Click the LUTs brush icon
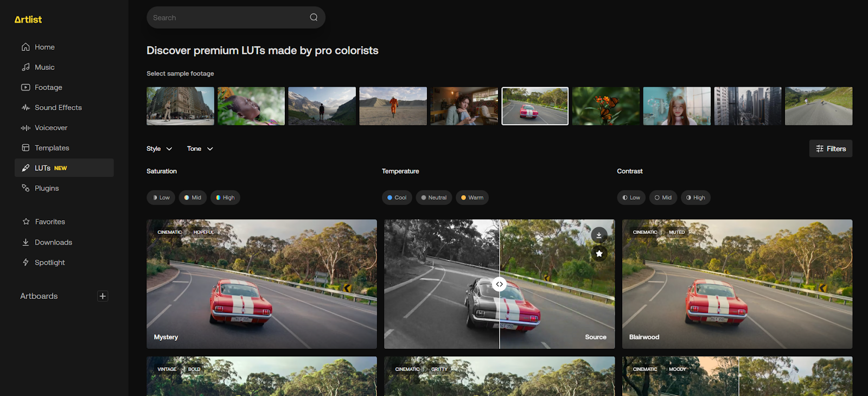 25,168
